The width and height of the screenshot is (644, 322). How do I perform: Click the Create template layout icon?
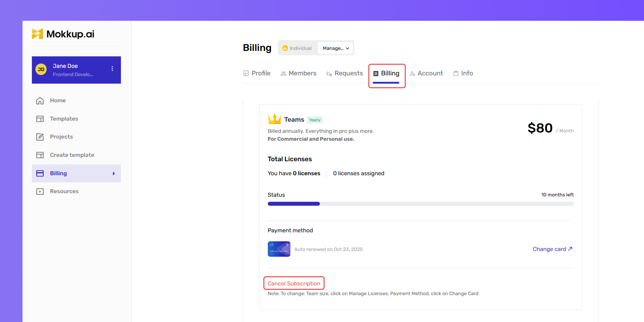[x=40, y=155]
